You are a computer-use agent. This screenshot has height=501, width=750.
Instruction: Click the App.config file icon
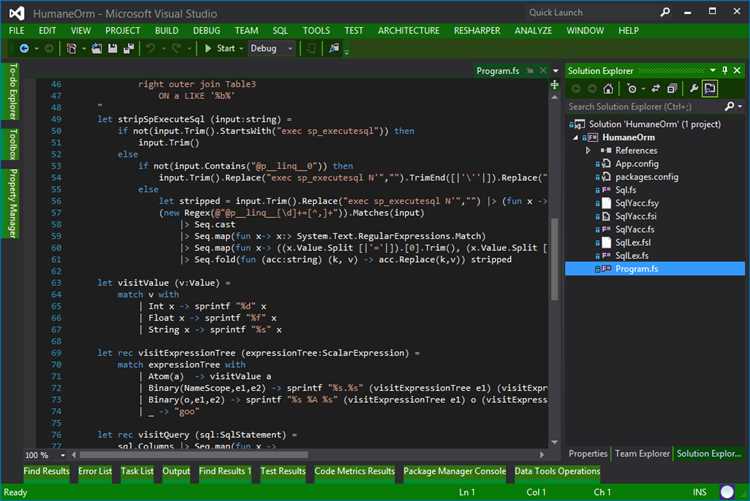pyautogui.click(x=606, y=164)
